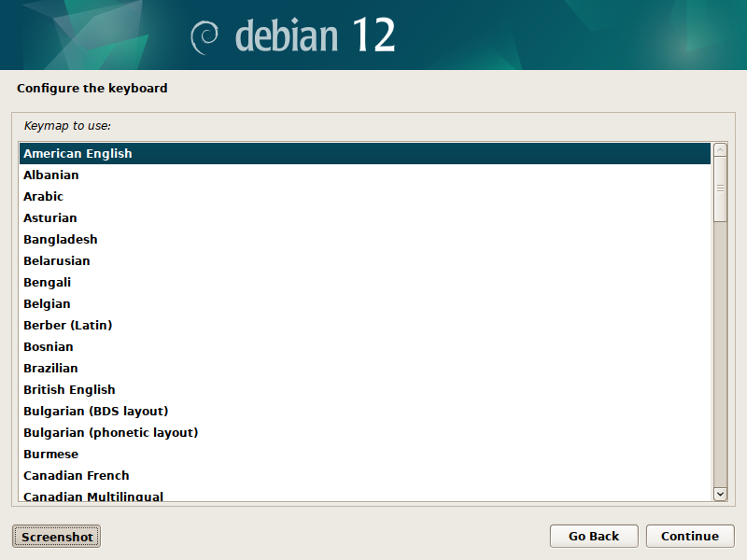Select Burmese keymap
The image size is (747, 560).
(365, 454)
